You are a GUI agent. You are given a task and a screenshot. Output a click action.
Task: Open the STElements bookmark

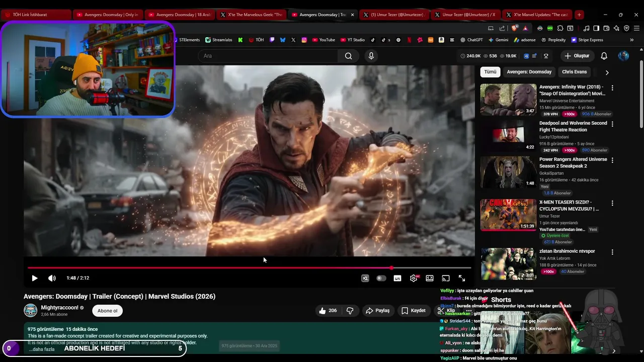click(186, 40)
